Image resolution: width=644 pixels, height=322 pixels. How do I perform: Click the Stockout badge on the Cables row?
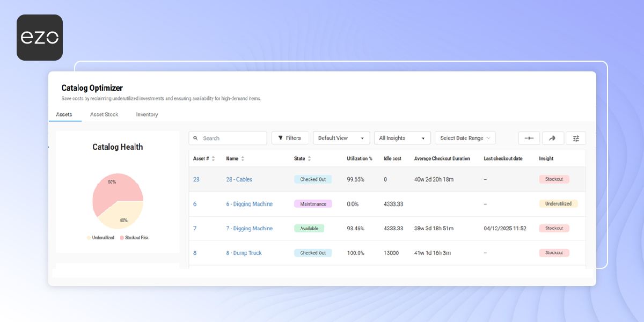[554, 179]
